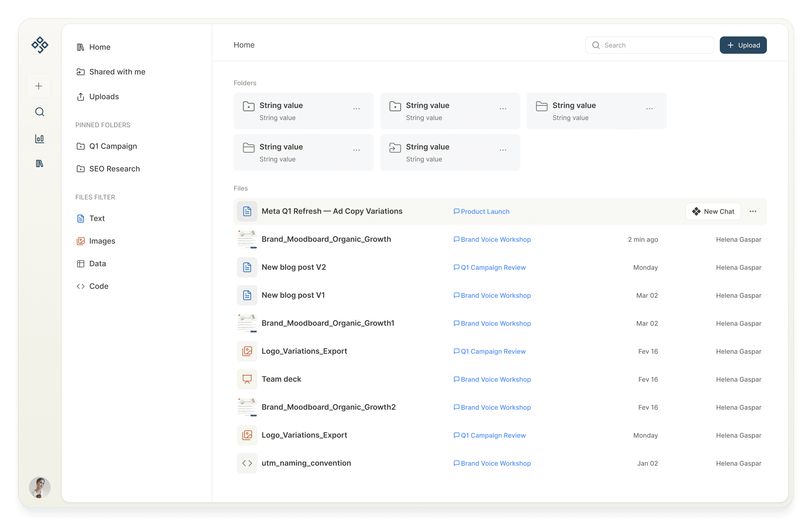Switch to Shared with me
812x526 pixels.
[117, 72]
